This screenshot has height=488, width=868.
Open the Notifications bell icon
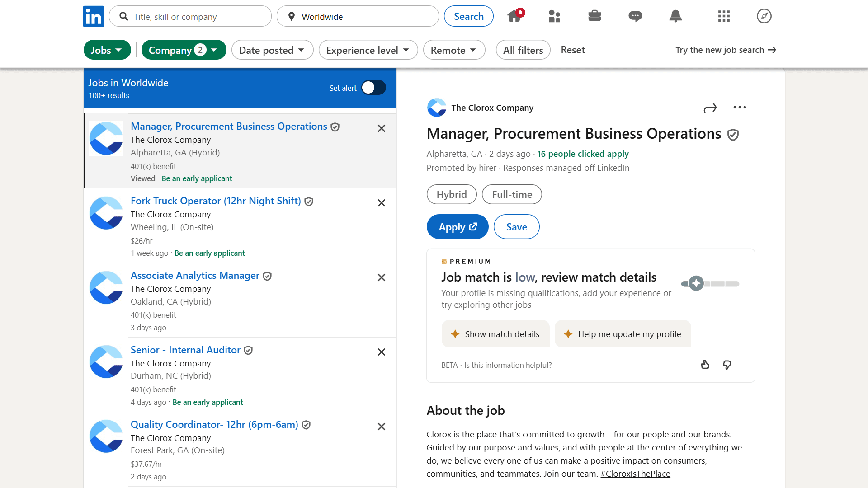point(675,16)
